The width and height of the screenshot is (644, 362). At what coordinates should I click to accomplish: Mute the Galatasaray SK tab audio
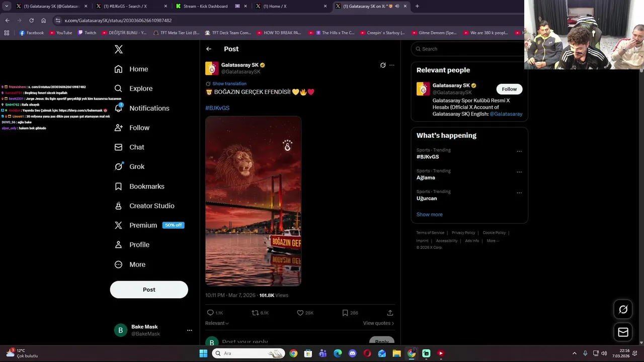397,6
